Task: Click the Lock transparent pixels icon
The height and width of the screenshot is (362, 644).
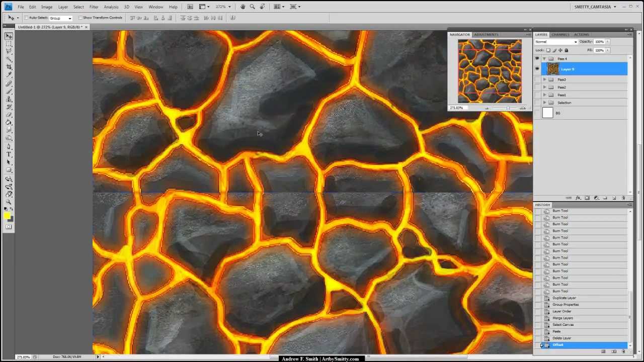Action: (548, 50)
